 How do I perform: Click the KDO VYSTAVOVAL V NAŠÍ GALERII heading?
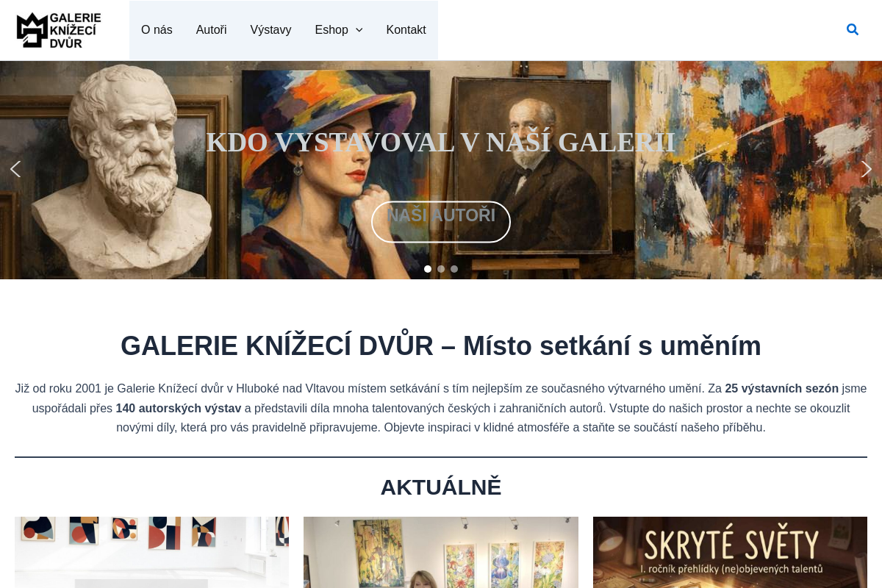[441, 143]
